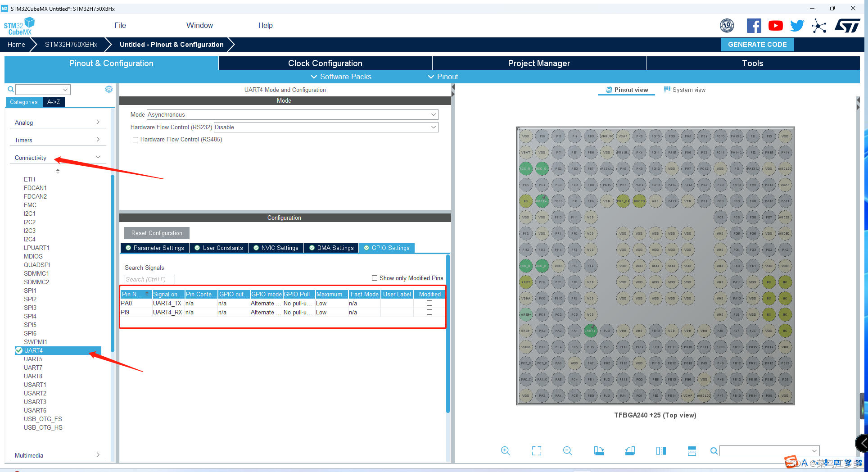Open the ST Twitter icon

(797, 26)
